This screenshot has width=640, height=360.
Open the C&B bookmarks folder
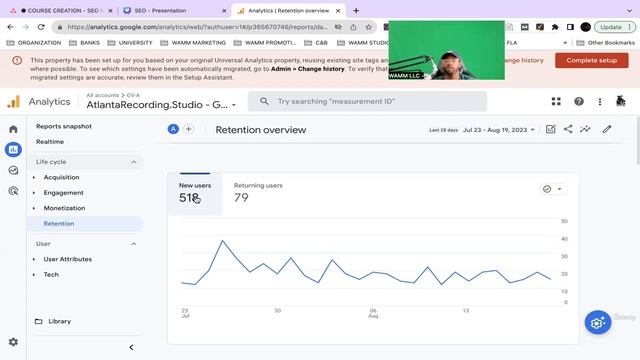(x=316, y=42)
